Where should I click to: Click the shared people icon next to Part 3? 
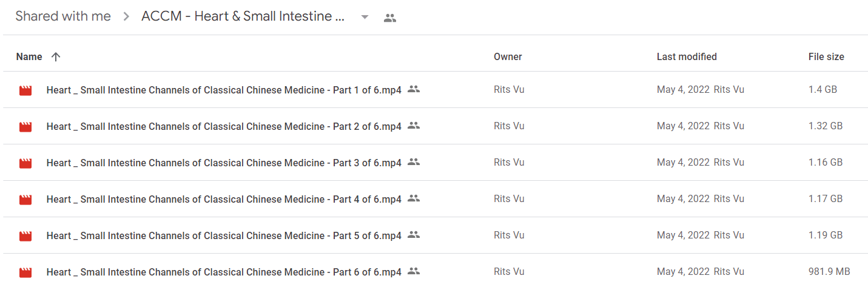click(414, 162)
